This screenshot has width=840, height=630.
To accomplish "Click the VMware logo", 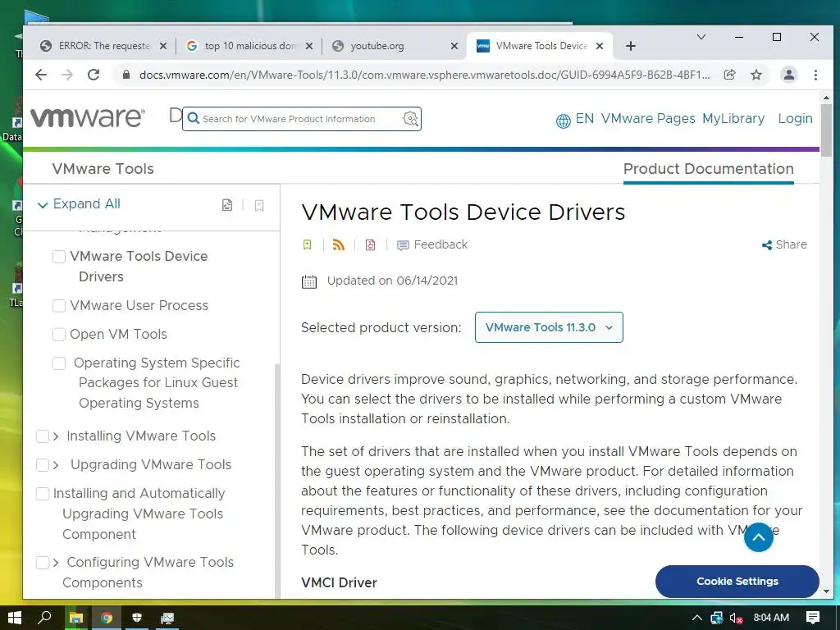I will [87, 117].
